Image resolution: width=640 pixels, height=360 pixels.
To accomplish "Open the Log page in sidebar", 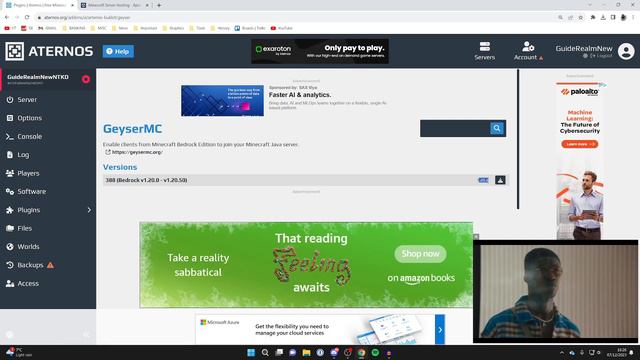I will coord(23,155).
